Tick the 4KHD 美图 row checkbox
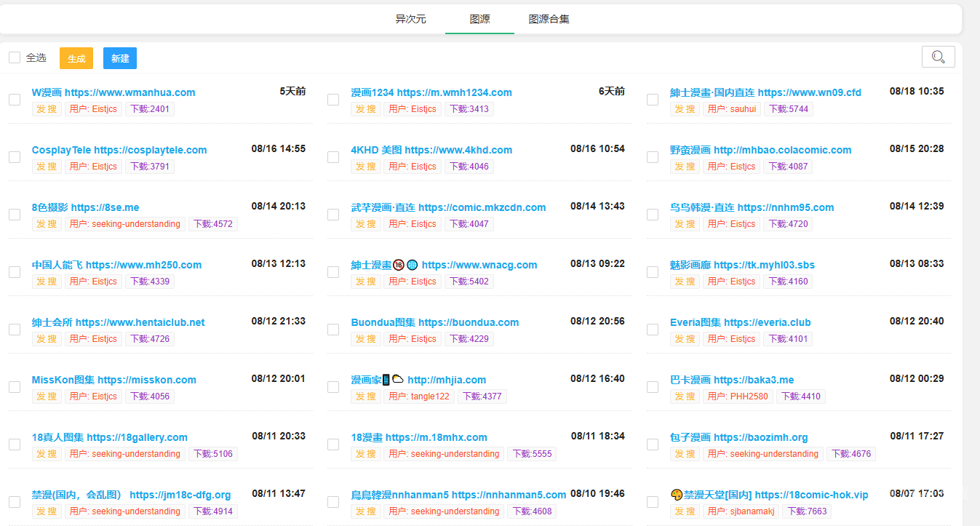Screen dimensions: 980x526 click(333, 157)
